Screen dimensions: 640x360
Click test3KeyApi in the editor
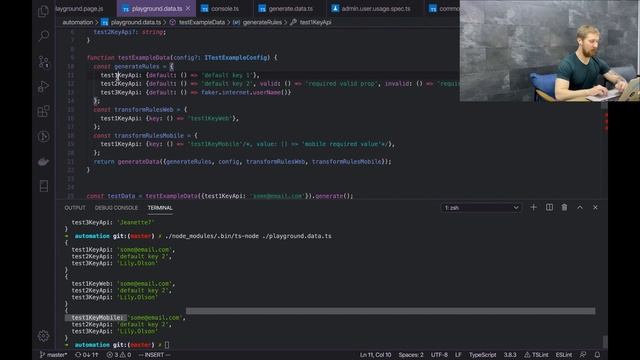(120, 93)
